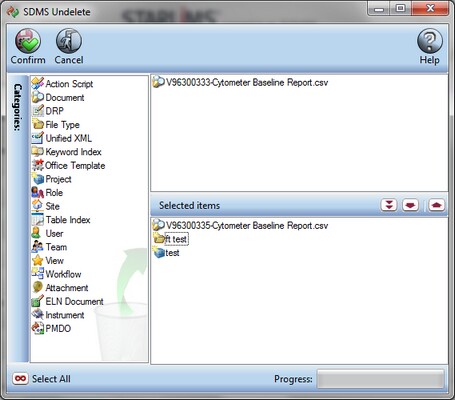The image size is (455, 400).
Task: Select the Table Index category icon
Action: (38, 220)
